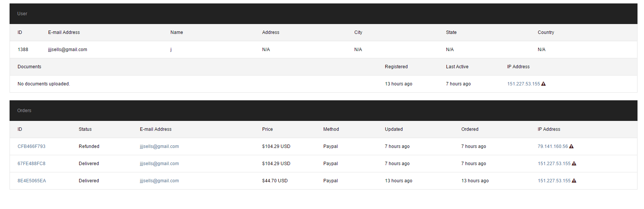Click email link in refunded order row

(159, 146)
